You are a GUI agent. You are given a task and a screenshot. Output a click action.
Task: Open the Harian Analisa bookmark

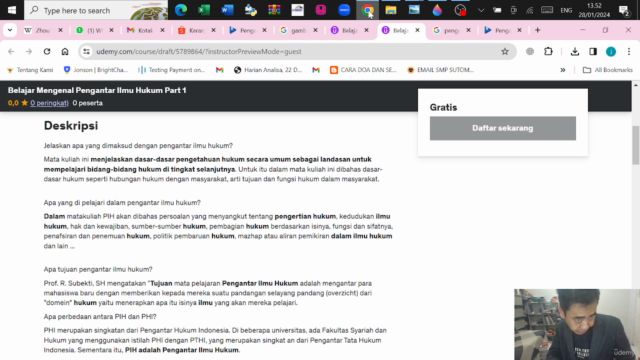pos(268,70)
